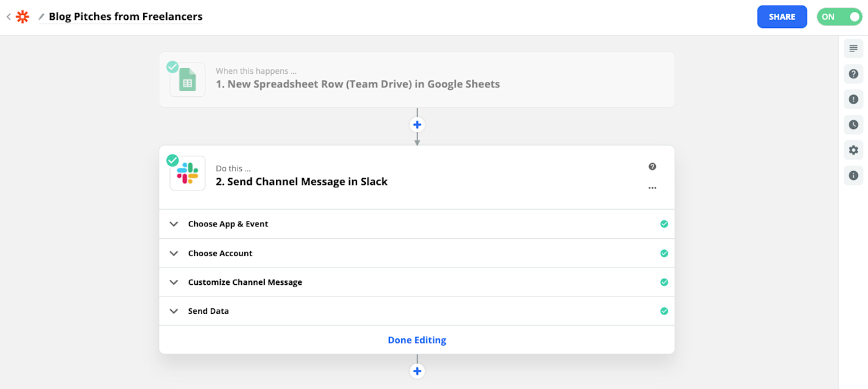Click the Google Sheets trigger icon
Screen dimensions: 868x389
click(187, 79)
